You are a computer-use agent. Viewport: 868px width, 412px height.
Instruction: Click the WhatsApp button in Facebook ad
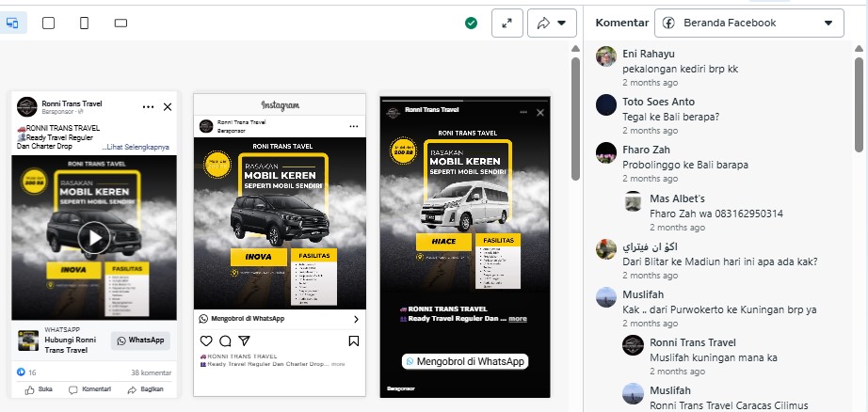tap(140, 341)
